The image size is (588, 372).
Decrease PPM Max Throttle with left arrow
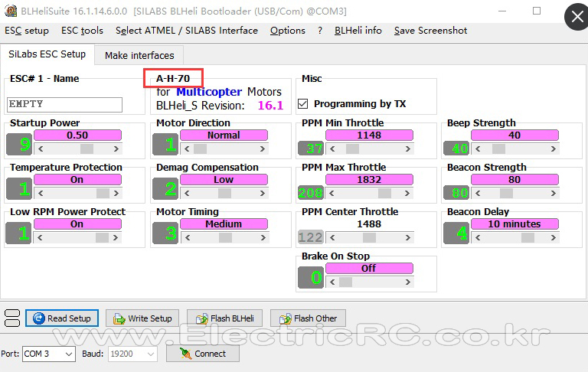[332, 193]
